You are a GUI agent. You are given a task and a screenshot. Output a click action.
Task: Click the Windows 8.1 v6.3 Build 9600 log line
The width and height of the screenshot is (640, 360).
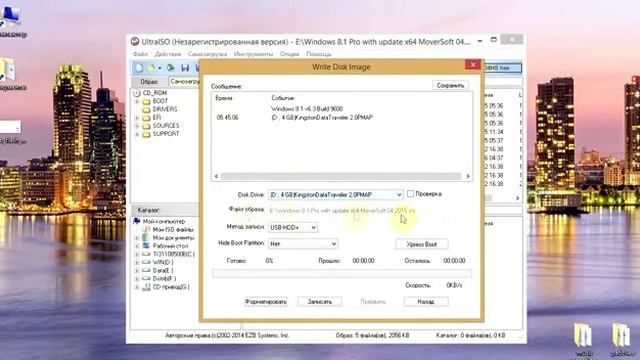(x=307, y=109)
